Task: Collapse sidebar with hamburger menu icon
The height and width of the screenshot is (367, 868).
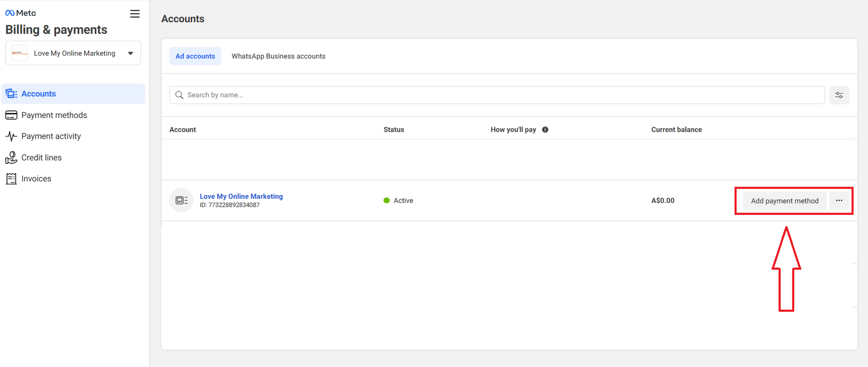Action: click(x=135, y=14)
